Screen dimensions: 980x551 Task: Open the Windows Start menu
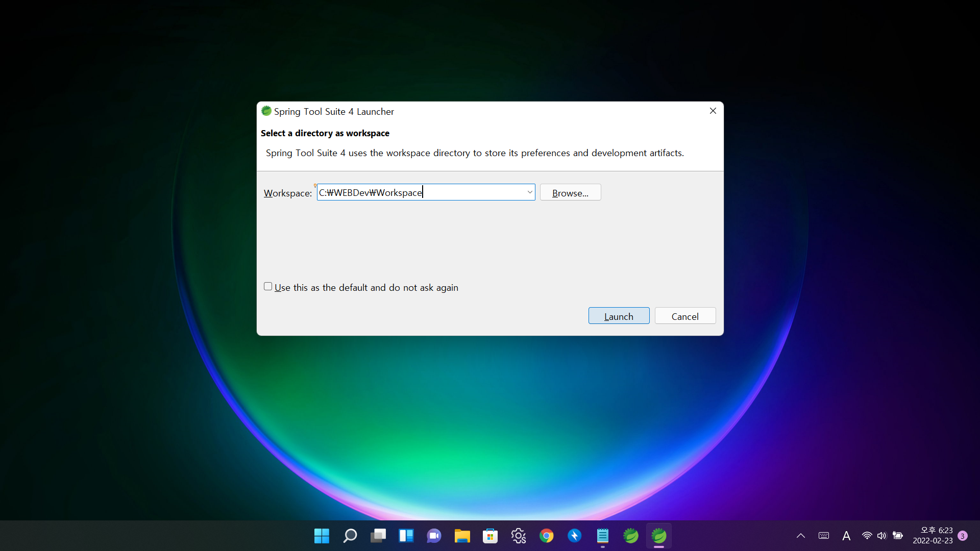[322, 536]
